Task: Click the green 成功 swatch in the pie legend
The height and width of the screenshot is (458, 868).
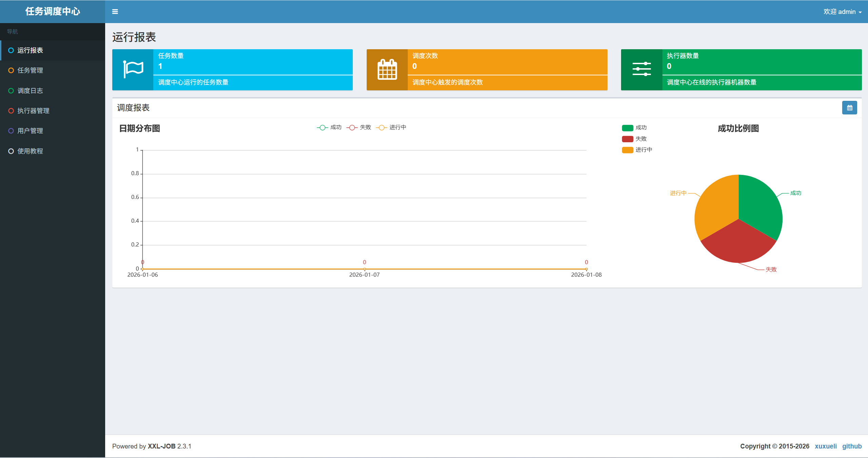Action: (628, 128)
